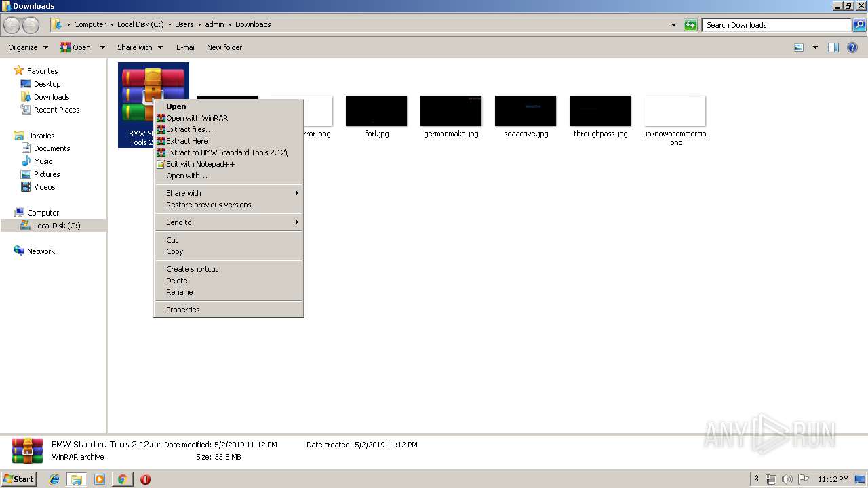Click Users in the address breadcrumb

pos(184,24)
